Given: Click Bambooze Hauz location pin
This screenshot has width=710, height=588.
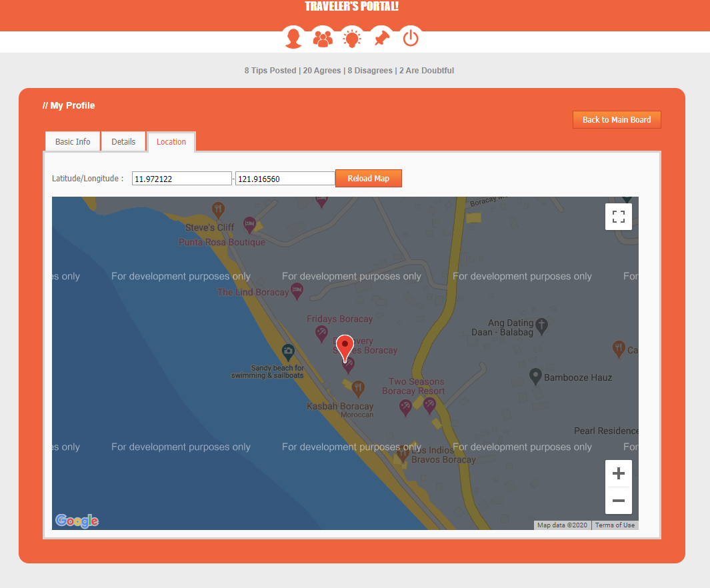Looking at the screenshot, I should coord(536,376).
